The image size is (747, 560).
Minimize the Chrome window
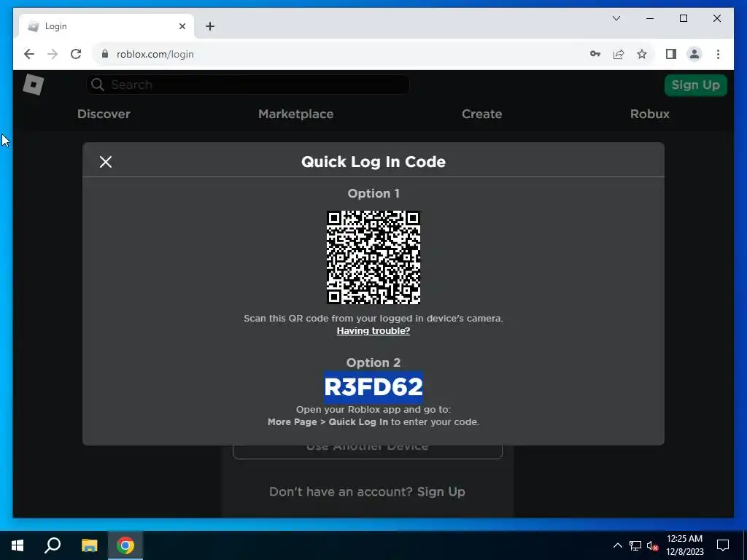pos(650,18)
